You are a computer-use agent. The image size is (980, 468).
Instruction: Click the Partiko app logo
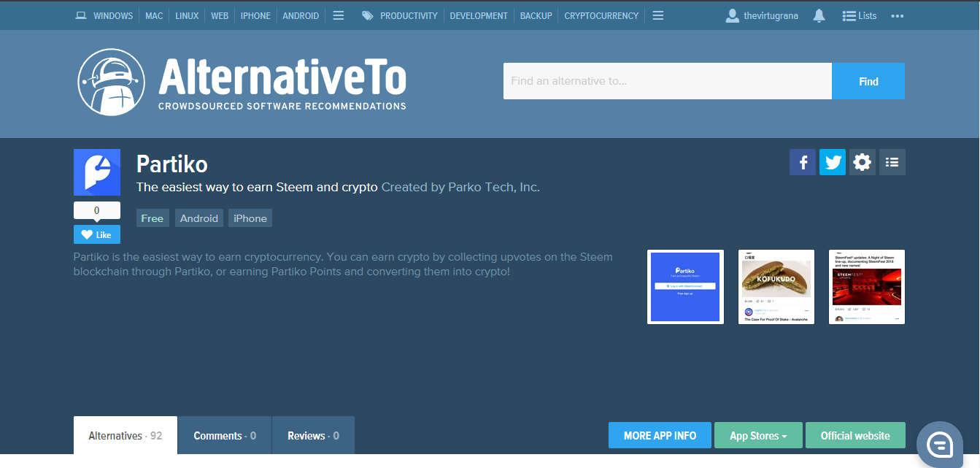97,172
